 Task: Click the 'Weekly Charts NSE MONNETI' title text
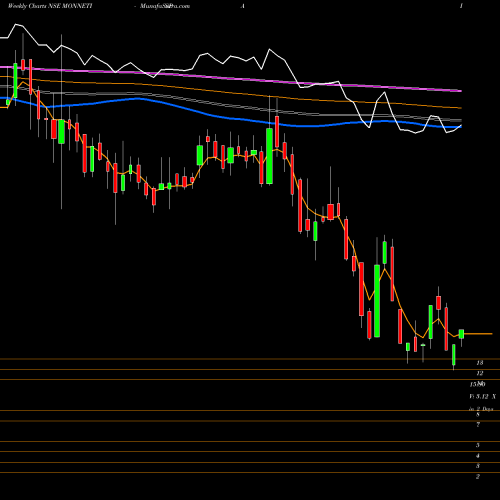pyautogui.click(x=50, y=6)
